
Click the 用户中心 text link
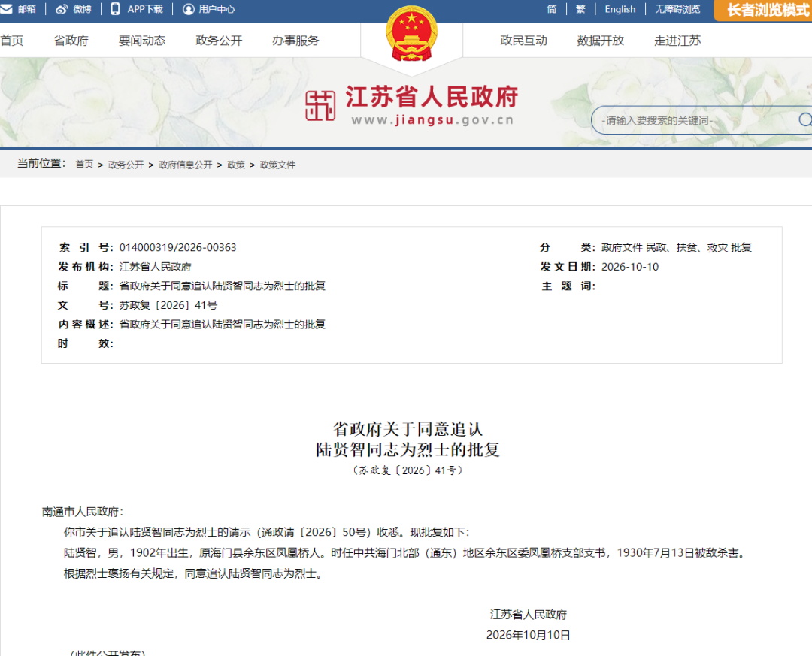click(x=217, y=9)
